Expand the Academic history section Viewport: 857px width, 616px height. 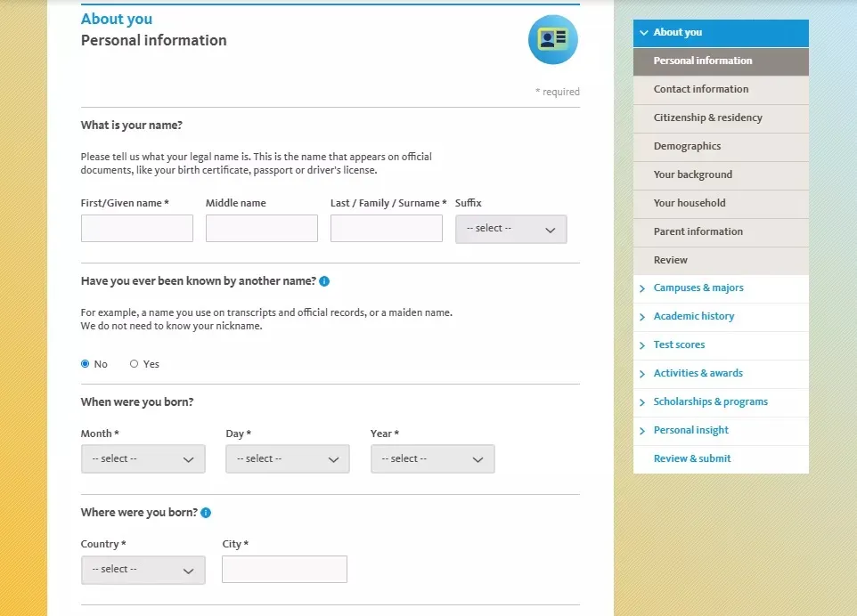[693, 317]
